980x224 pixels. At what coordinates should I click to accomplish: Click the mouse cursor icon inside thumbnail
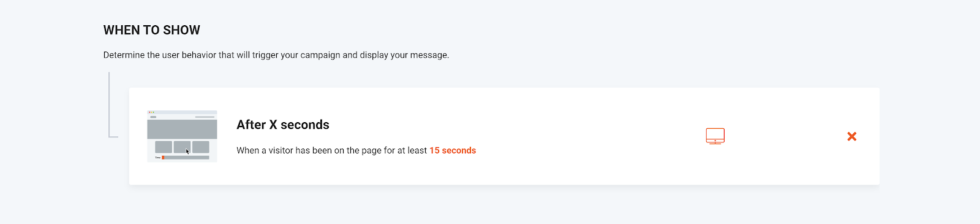pos(188,151)
